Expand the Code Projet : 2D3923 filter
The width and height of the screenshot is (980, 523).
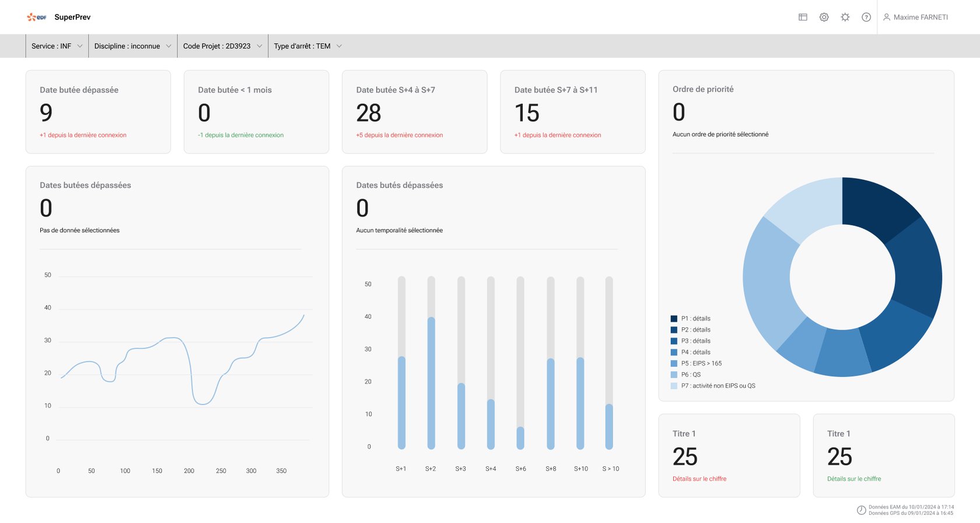click(x=222, y=46)
